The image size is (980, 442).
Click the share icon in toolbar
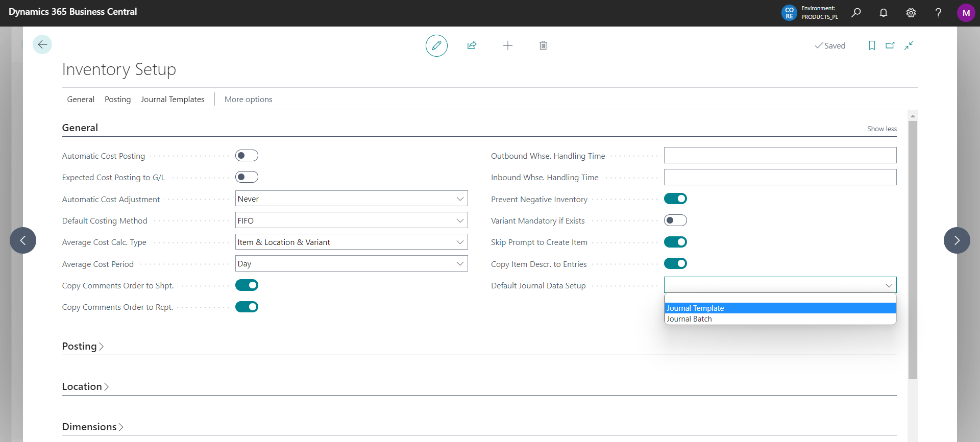tap(472, 46)
